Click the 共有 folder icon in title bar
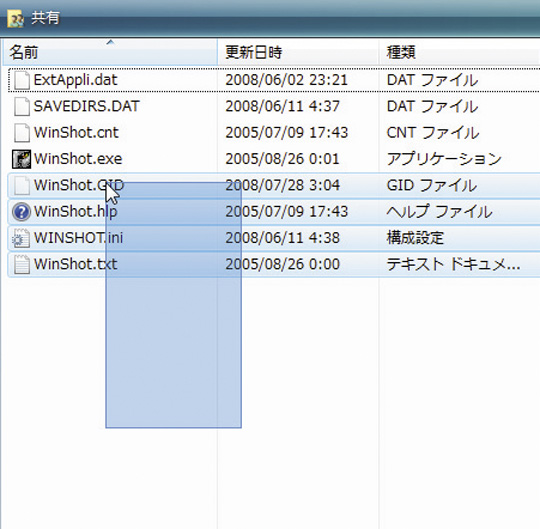Viewport: 540px width, 529px height. click(x=15, y=19)
